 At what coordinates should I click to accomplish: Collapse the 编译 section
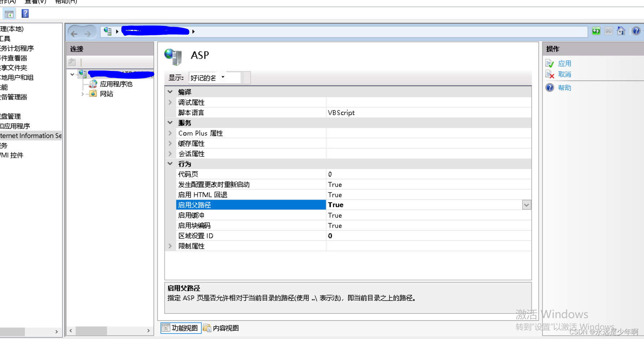point(170,92)
